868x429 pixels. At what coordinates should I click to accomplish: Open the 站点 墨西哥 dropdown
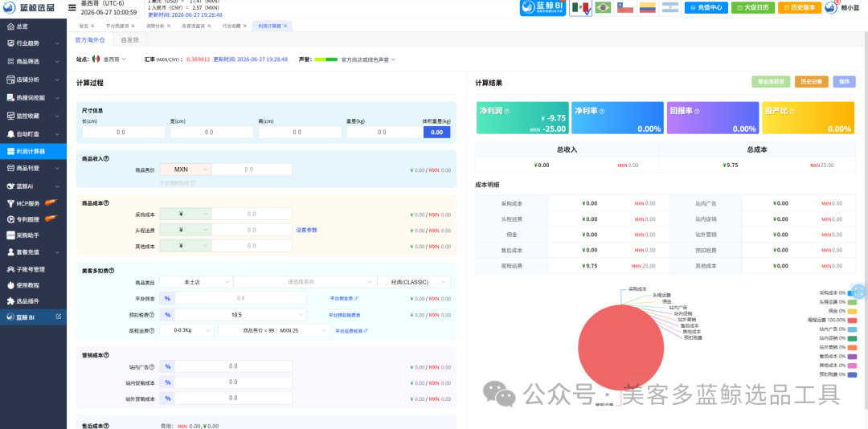(x=109, y=59)
